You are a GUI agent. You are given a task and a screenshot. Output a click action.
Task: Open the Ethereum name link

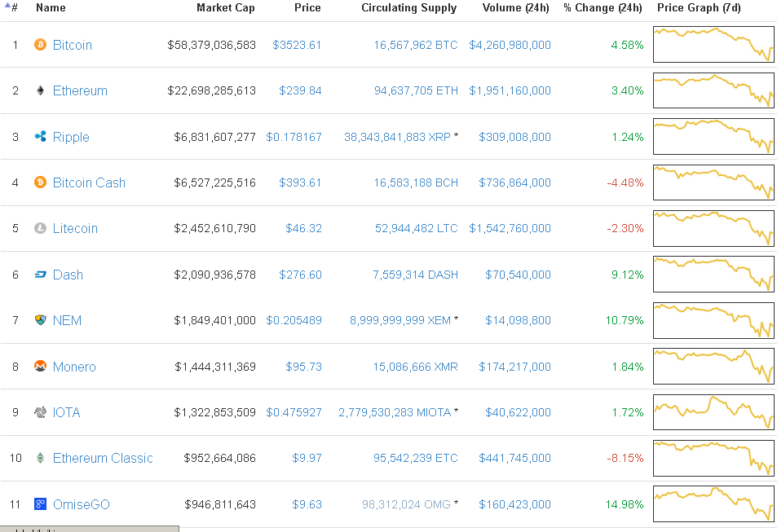pyautogui.click(x=80, y=90)
